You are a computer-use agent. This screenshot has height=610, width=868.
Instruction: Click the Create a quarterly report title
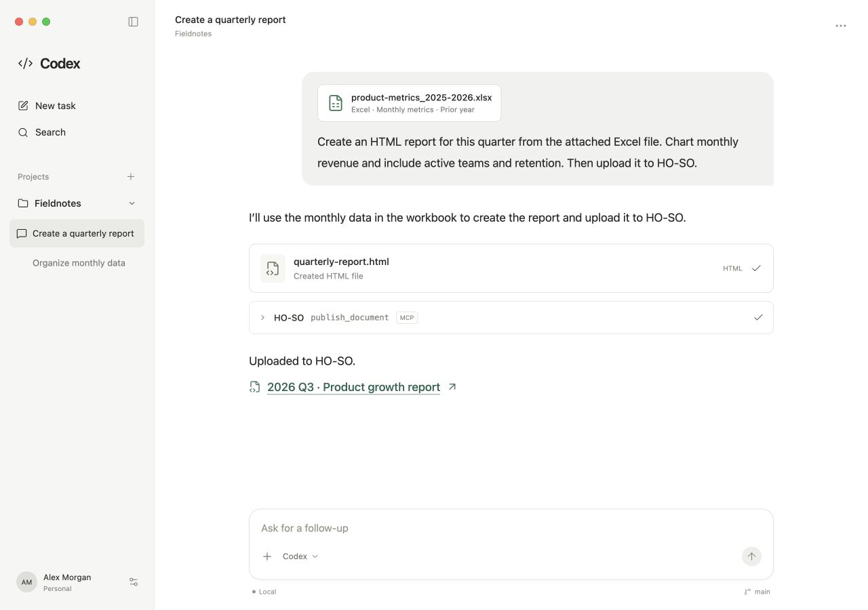point(231,20)
